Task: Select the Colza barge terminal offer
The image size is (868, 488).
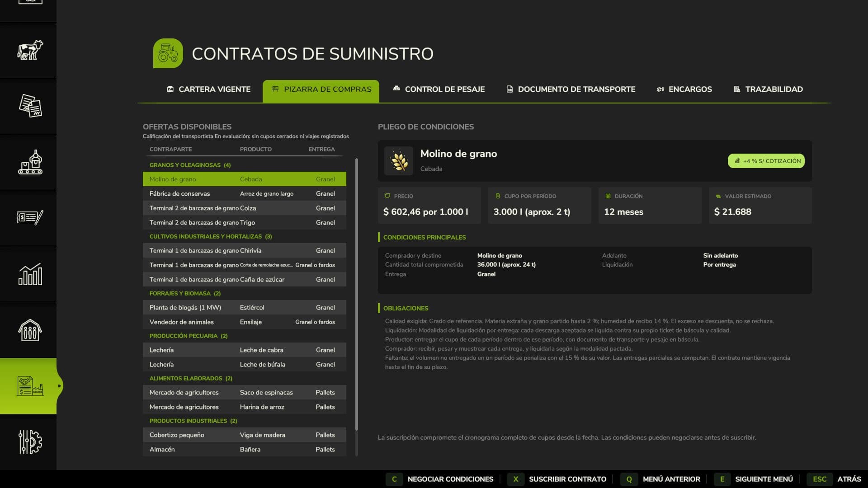Action: 245,208
